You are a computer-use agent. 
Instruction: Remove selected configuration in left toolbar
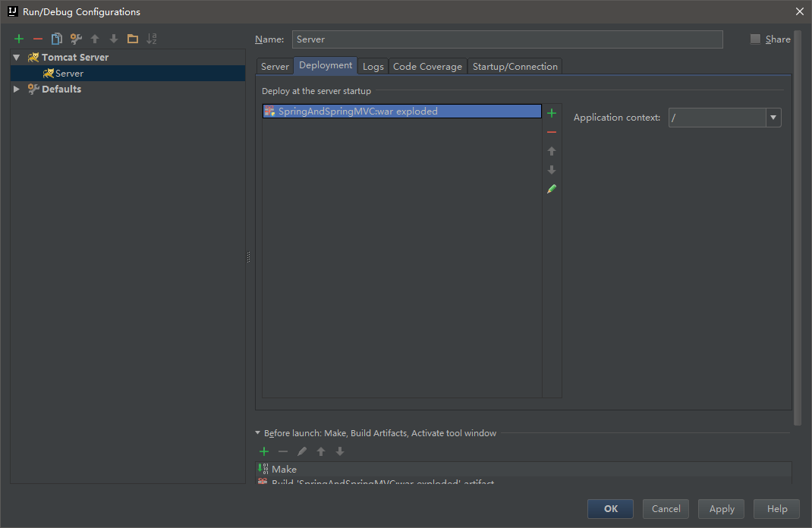tap(38, 39)
